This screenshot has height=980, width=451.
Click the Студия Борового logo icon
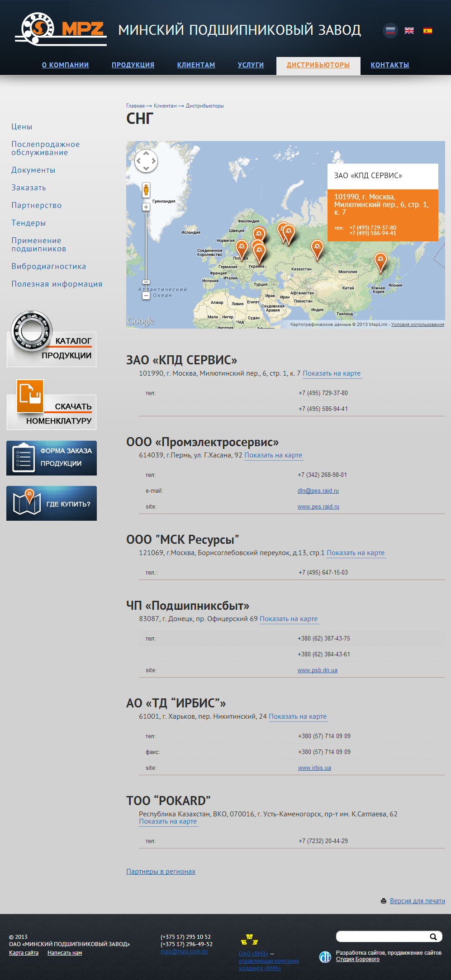tap(325, 956)
